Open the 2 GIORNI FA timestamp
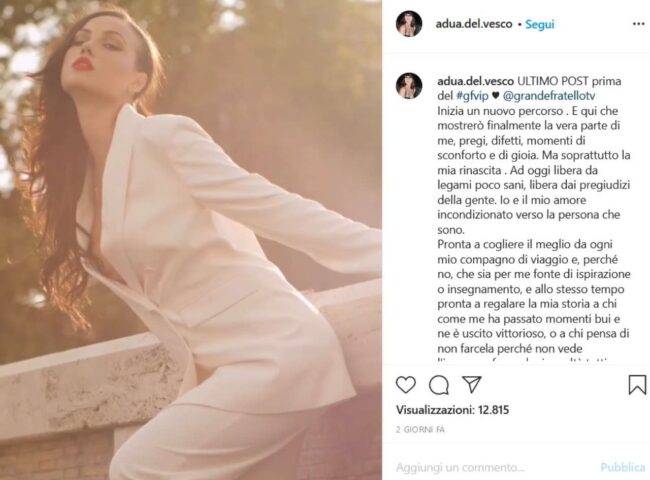Viewport: 650px width, 480px height. pos(420,429)
